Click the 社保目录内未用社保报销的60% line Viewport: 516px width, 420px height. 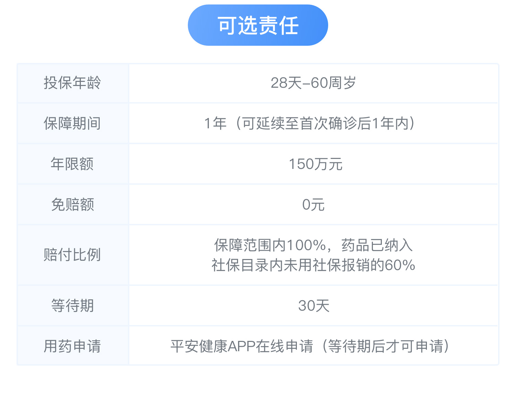(x=313, y=265)
